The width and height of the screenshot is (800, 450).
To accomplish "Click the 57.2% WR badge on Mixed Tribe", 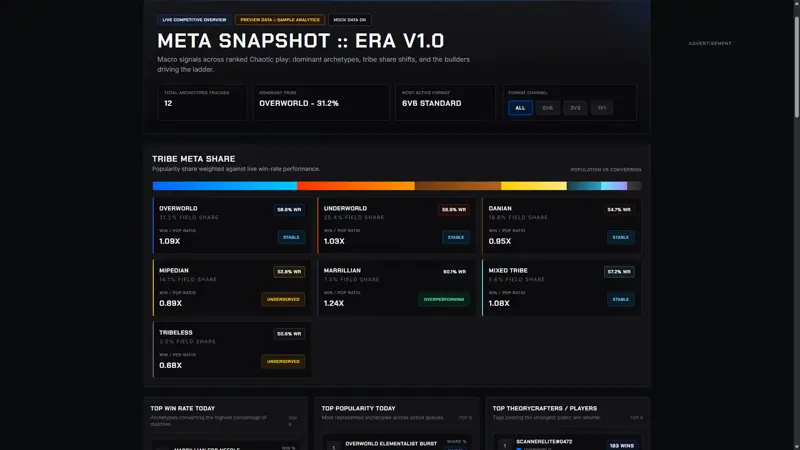I will pyautogui.click(x=619, y=272).
